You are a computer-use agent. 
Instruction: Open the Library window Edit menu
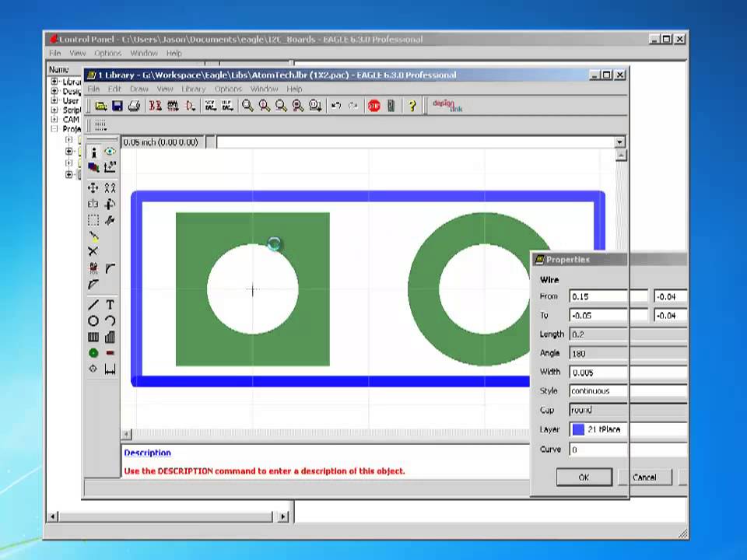[x=114, y=89]
